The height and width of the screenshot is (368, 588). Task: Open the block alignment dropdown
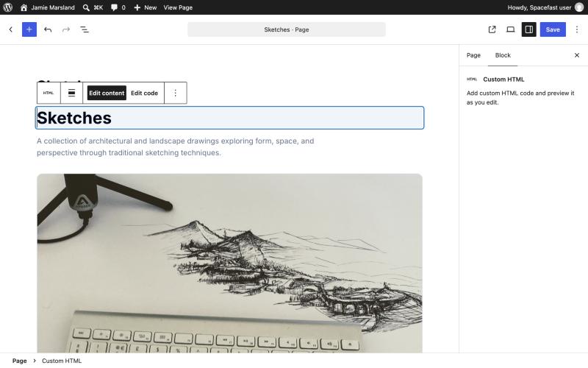tap(71, 93)
